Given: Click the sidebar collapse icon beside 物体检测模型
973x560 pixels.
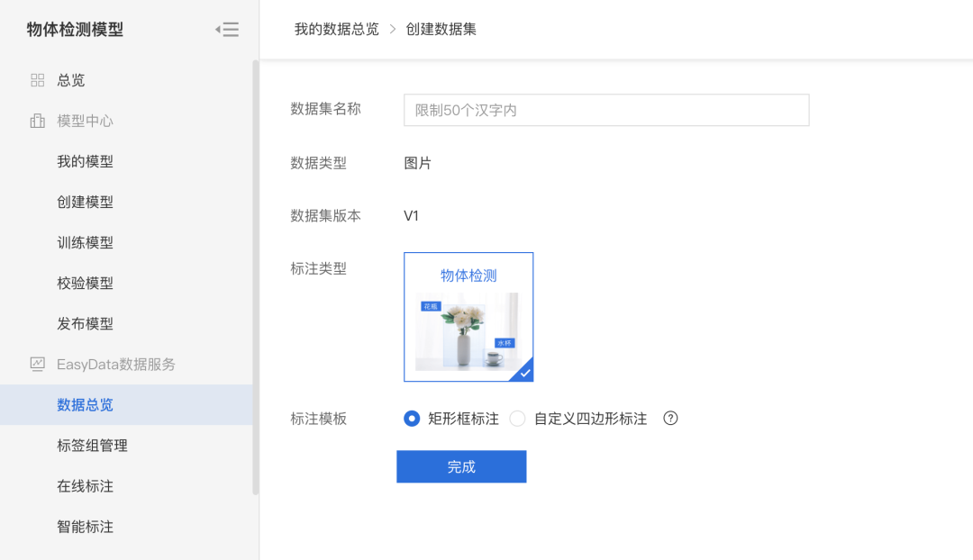Looking at the screenshot, I should 227,29.
